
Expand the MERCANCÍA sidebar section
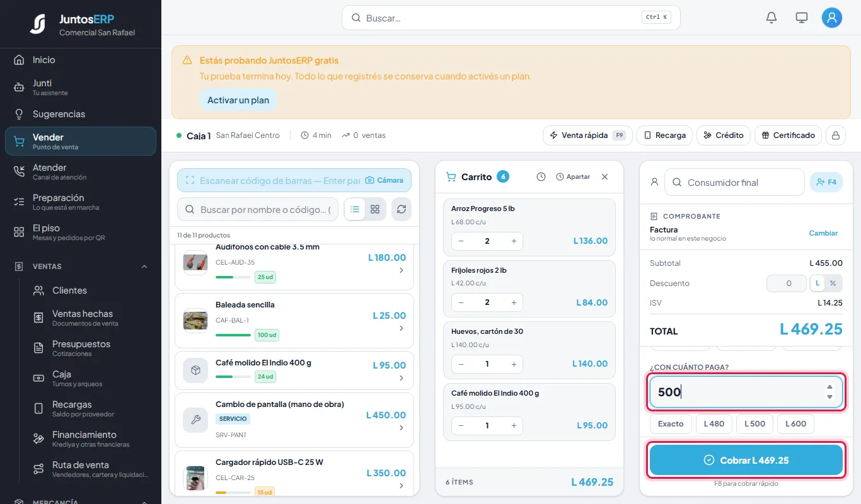click(x=144, y=502)
